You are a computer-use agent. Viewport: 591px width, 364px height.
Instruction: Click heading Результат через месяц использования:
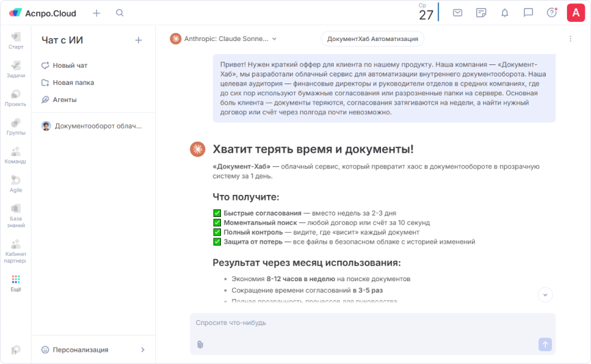click(306, 263)
